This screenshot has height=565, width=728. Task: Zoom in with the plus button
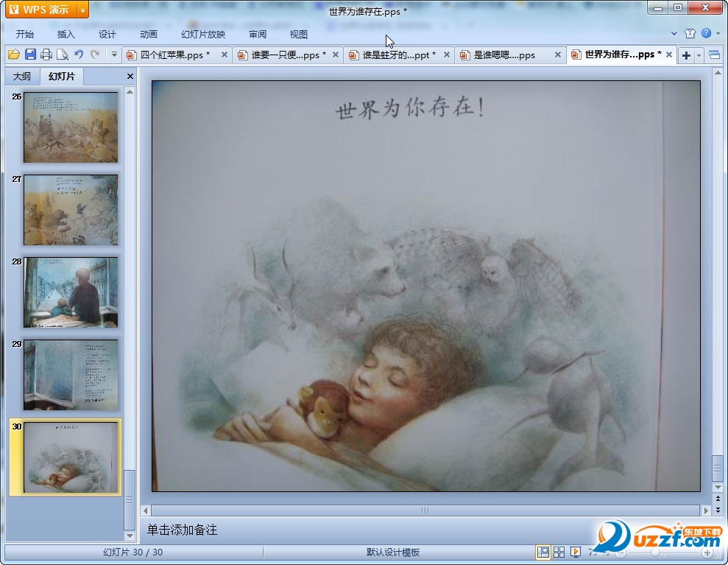pos(707,552)
